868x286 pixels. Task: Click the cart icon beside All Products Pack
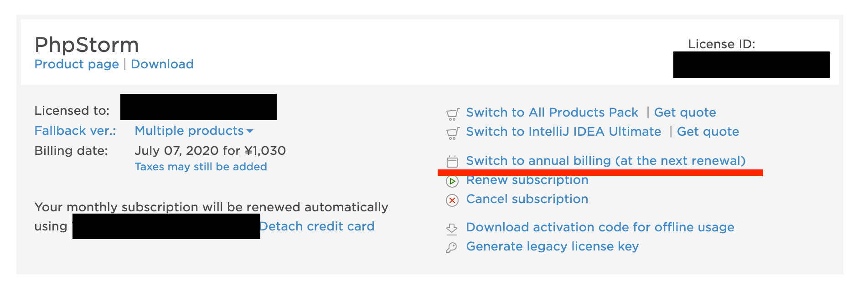pyautogui.click(x=452, y=113)
